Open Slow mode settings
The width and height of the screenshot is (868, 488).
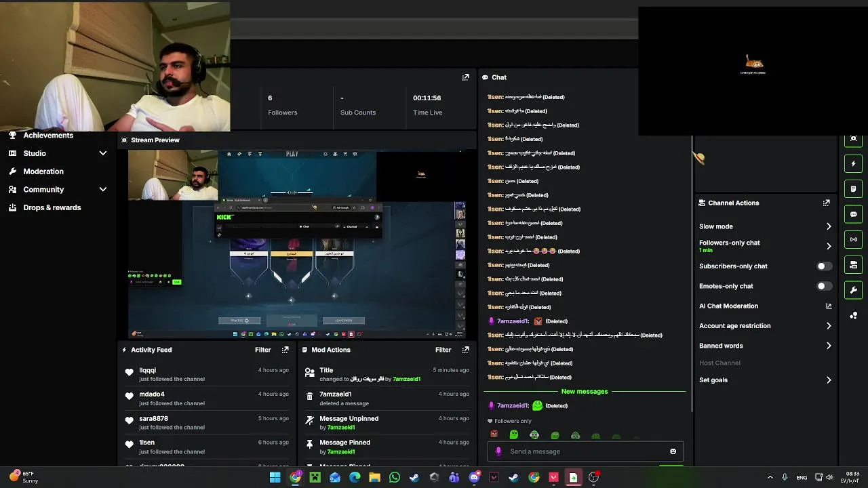point(765,226)
